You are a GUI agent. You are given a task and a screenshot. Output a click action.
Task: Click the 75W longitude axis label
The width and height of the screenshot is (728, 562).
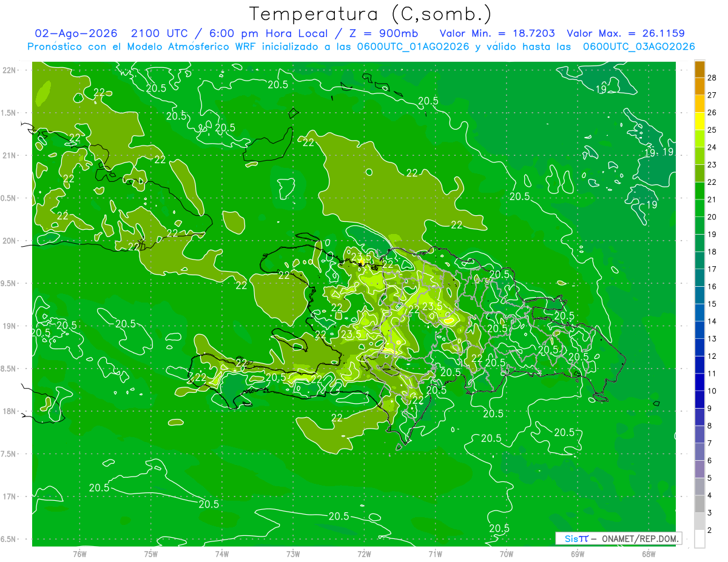click(150, 554)
